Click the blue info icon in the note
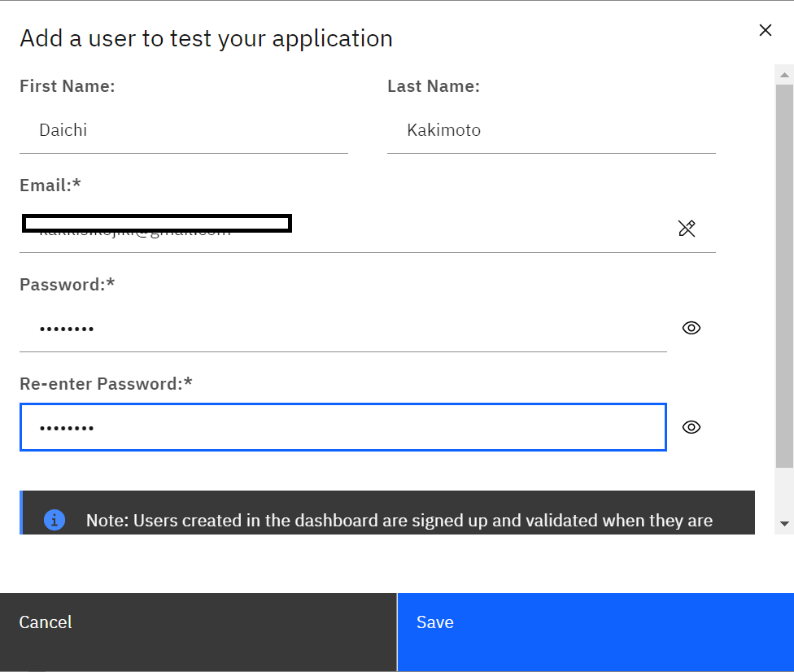 click(x=55, y=520)
